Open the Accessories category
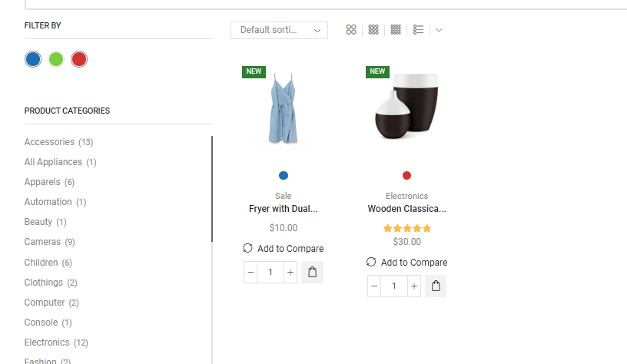627x364 pixels. tap(50, 142)
